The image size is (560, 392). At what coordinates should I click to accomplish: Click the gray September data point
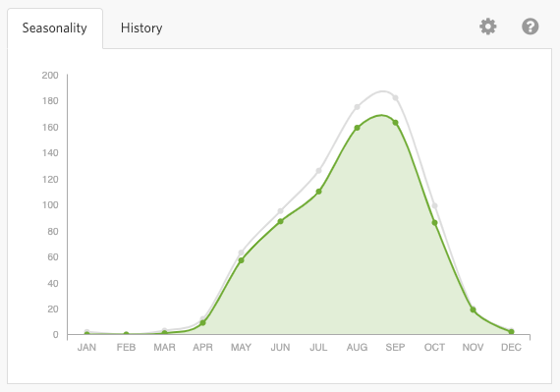click(395, 98)
